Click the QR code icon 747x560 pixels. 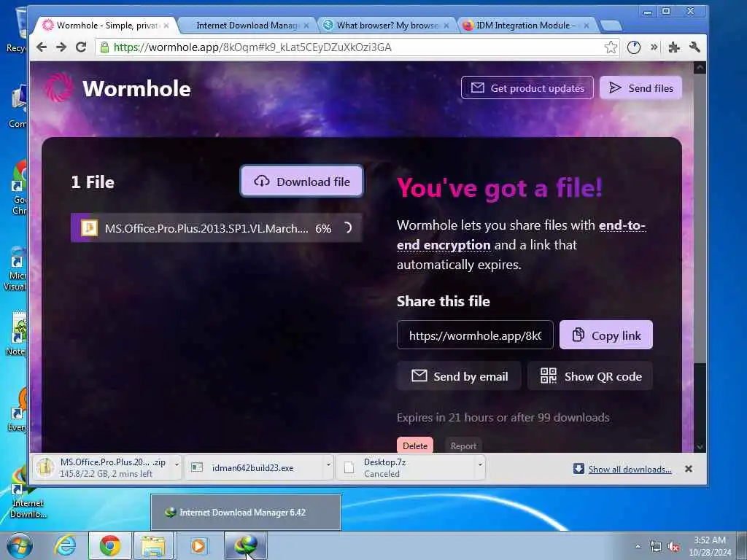pos(549,376)
